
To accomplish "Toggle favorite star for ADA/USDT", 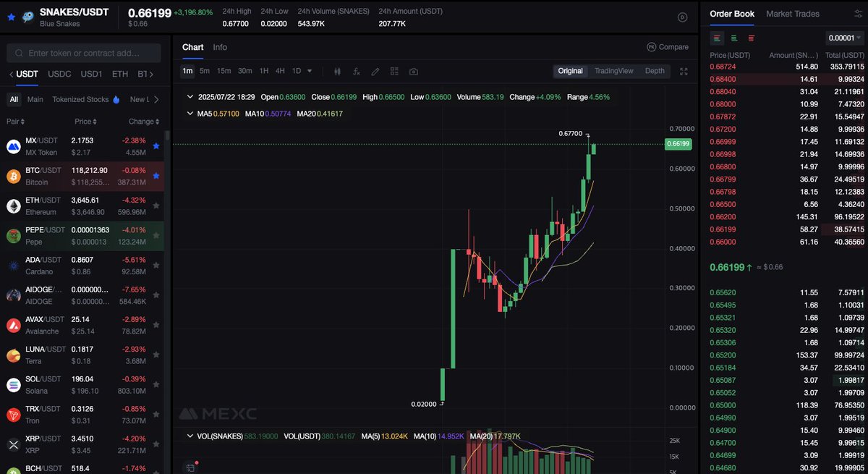I will click(x=156, y=266).
